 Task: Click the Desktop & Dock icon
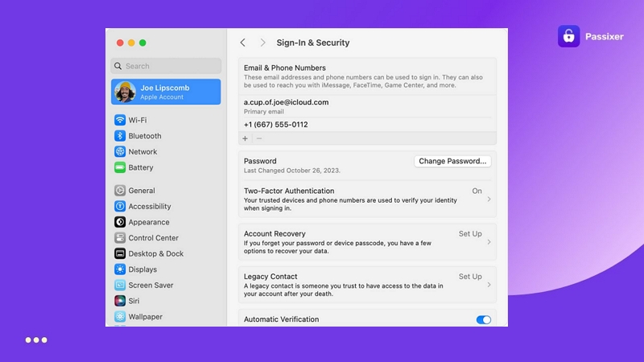point(120,253)
